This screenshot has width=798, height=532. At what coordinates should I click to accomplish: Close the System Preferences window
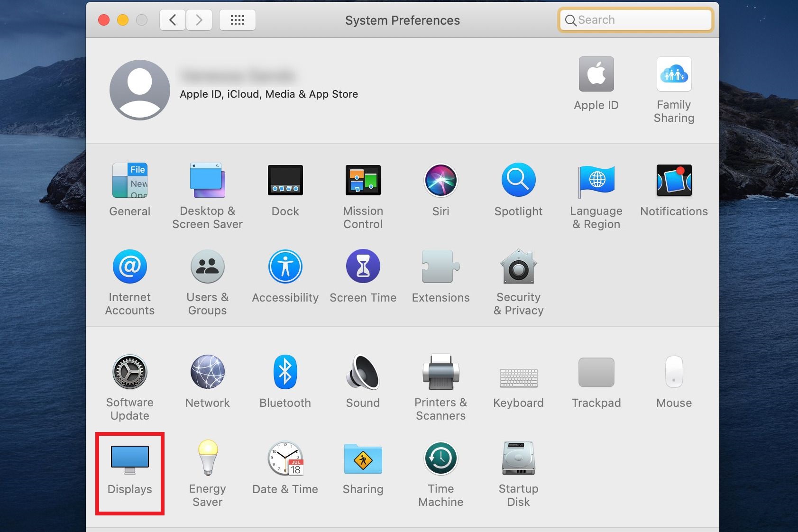(x=104, y=20)
